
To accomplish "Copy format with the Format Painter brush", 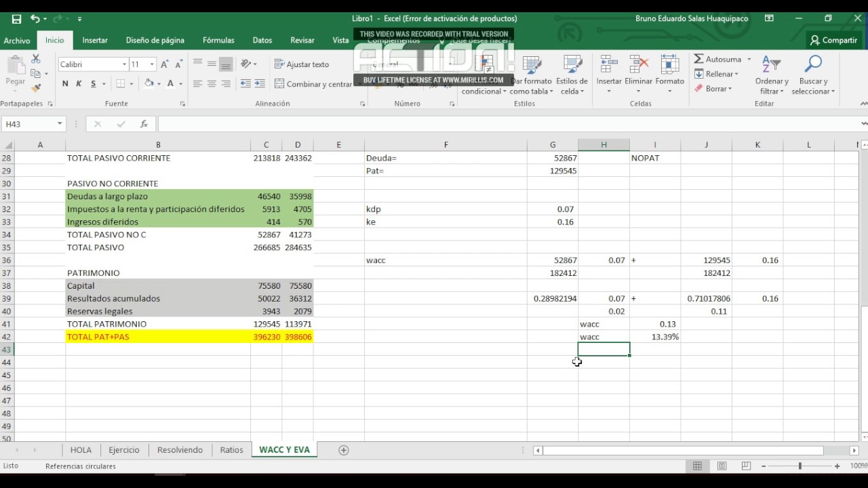I will tap(36, 88).
